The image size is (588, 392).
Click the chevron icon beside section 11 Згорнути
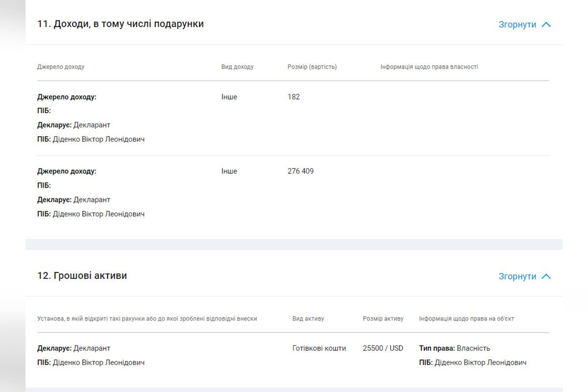pyautogui.click(x=546, y=24)
